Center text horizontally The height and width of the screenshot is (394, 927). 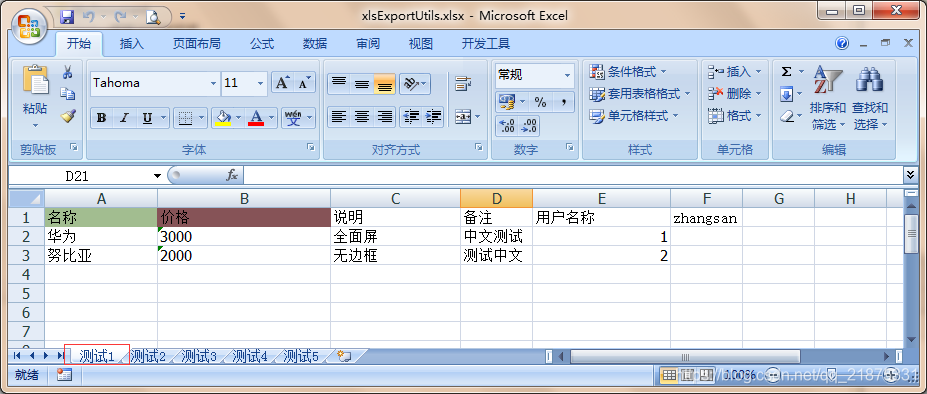[x=362, y=117]
